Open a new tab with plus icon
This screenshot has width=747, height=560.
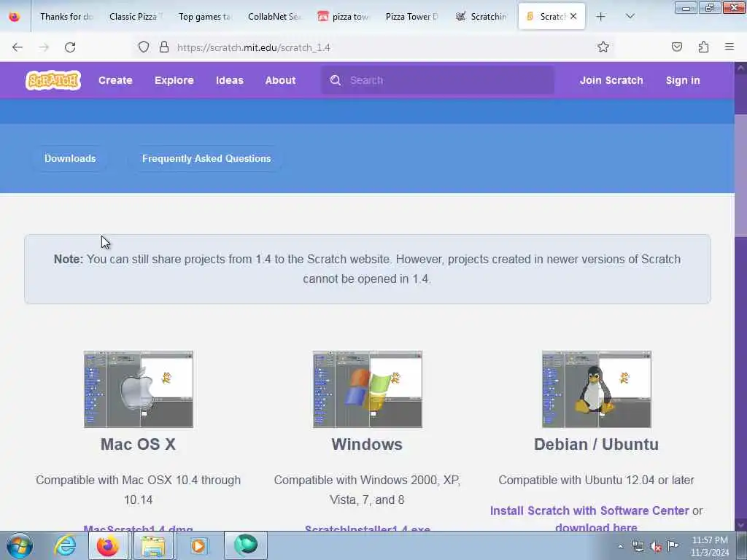point(601,17)
